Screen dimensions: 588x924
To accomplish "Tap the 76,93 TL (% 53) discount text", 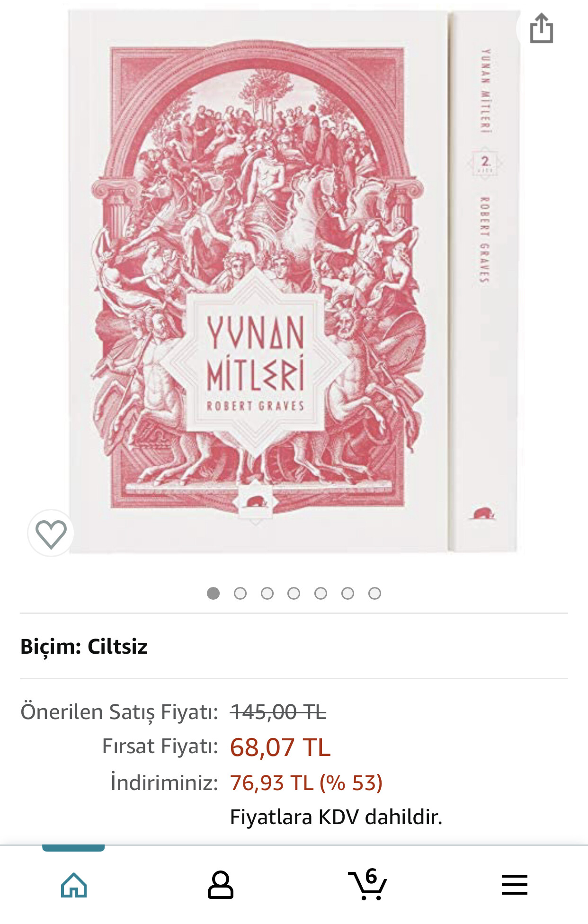I will point(306,783).
